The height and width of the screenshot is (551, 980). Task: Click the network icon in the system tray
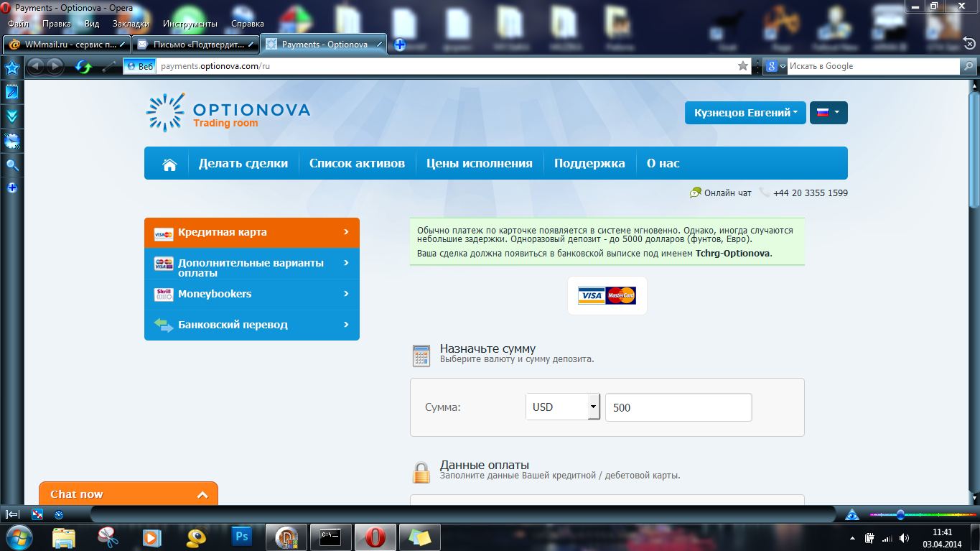click(886, 537)
